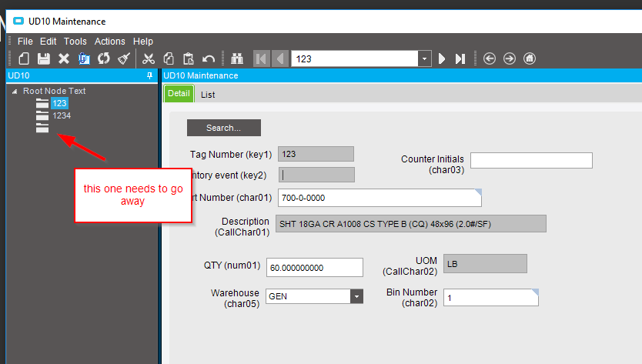Open the Tools menu
The width and height of the screenshot is (642, 364).
(75, 42)
